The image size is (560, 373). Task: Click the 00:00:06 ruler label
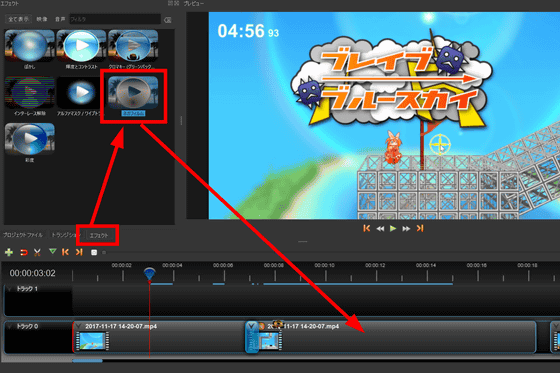click(x=223, y=265)
